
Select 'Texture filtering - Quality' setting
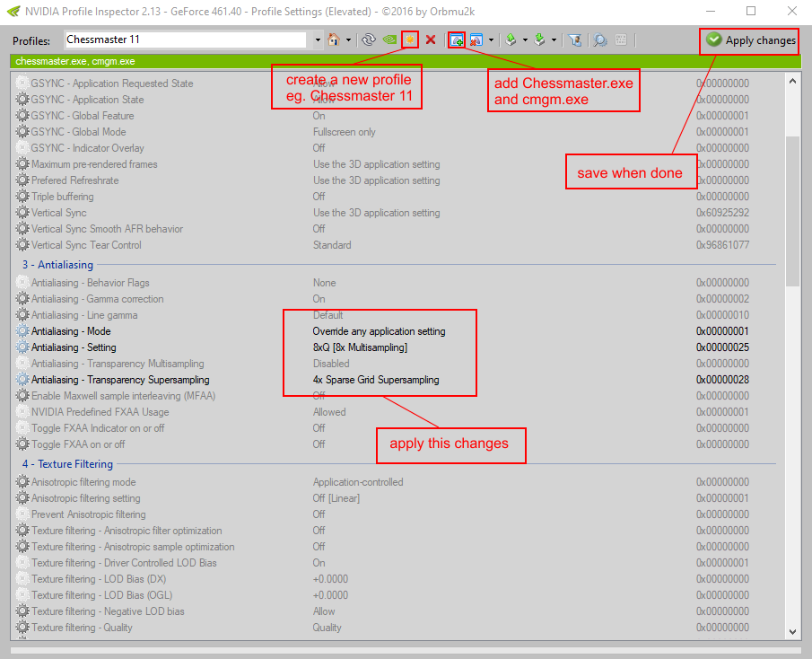tap(82, 628)
